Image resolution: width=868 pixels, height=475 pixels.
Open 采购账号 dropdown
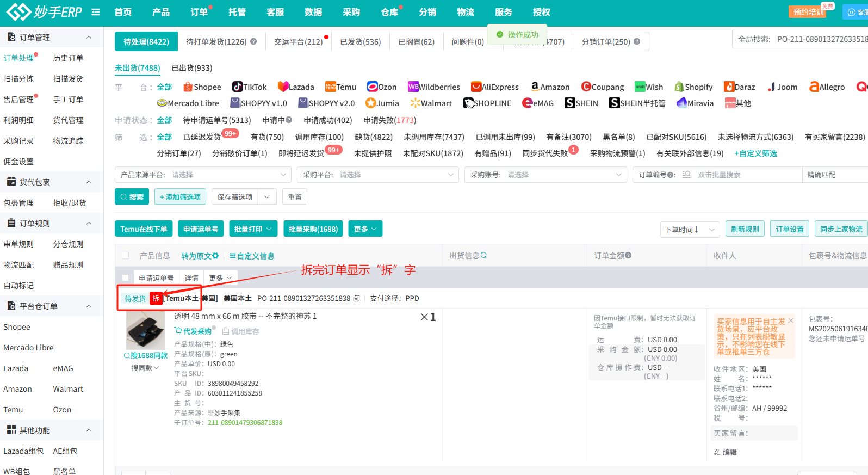coord(545,175)
